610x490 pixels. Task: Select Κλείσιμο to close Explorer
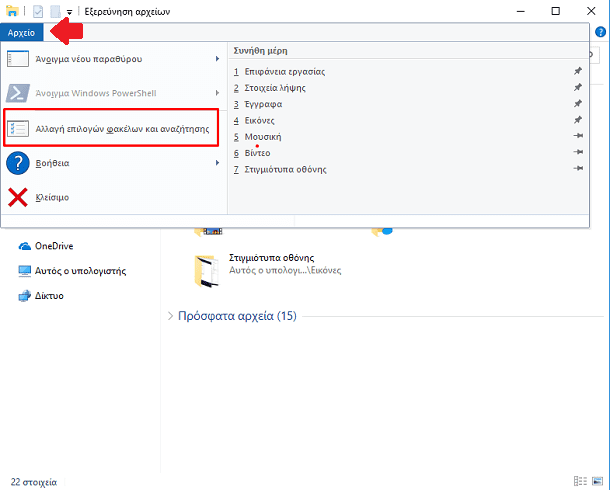[113, 197]
